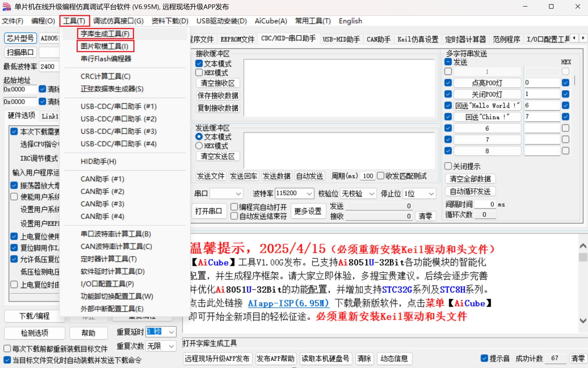Screen dimensions: 588x368
Task: Click the 打开串口 button
Action: click(x=208, y=211)
